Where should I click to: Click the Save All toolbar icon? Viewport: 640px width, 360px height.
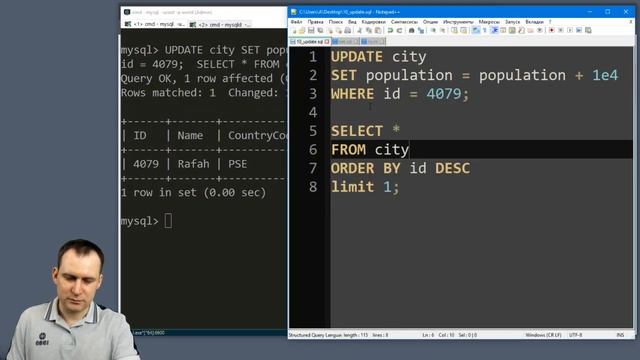pyautogui.click(x=320, y=30)
